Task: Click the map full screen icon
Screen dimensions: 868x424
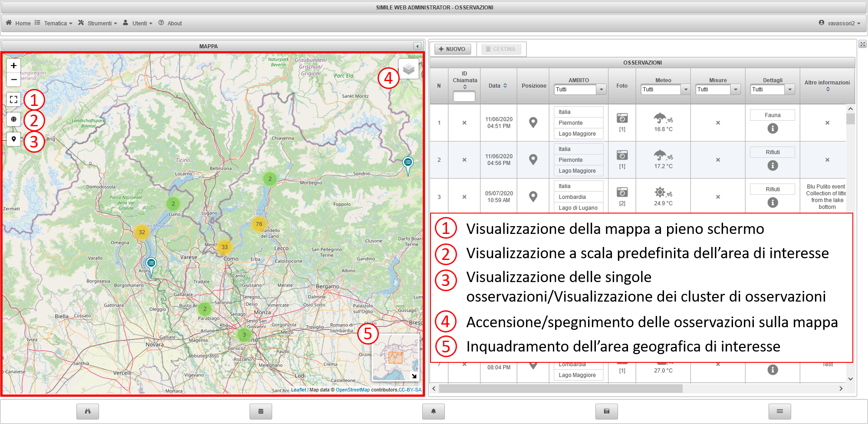Action: 13,99
